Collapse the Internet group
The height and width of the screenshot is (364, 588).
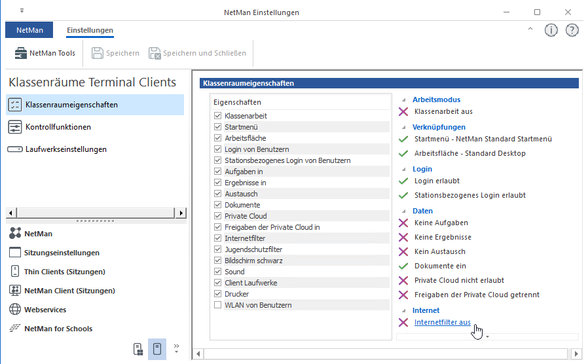click(404, 311)
